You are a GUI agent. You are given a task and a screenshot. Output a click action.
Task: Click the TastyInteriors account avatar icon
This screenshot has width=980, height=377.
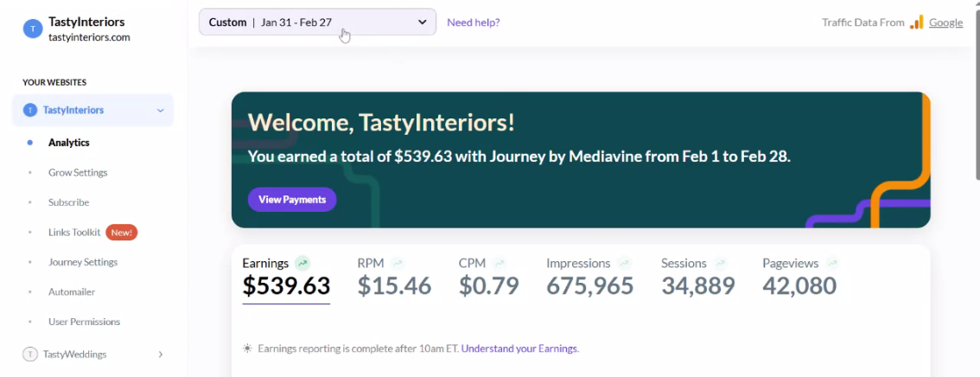point(33,29)
